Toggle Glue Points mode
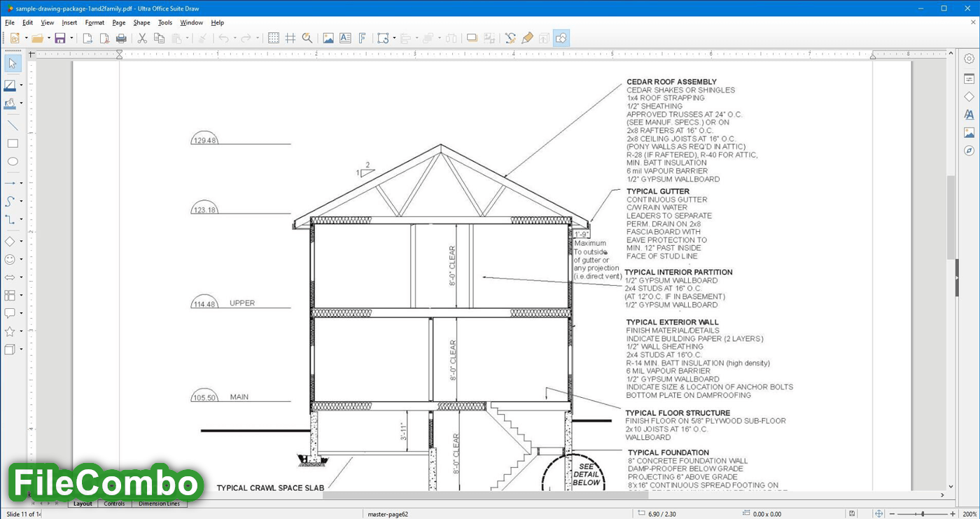980x519 pixels. coord(527,39)
